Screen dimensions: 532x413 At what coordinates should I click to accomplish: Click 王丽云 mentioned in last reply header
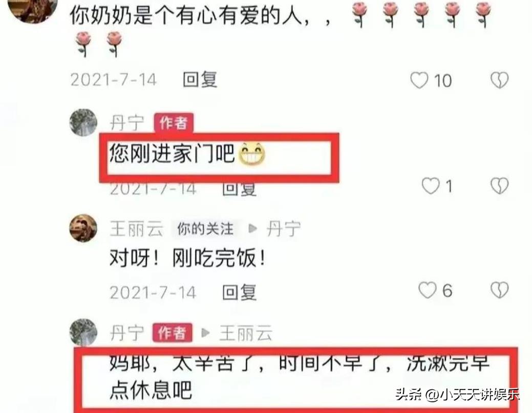point(246,333)
